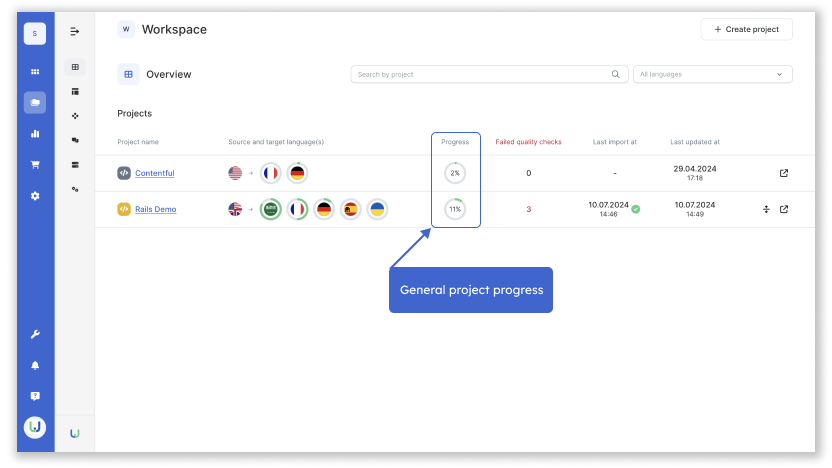Select the French flag in Rails Demo row
832x468 pixels.
tap(297, 209)
